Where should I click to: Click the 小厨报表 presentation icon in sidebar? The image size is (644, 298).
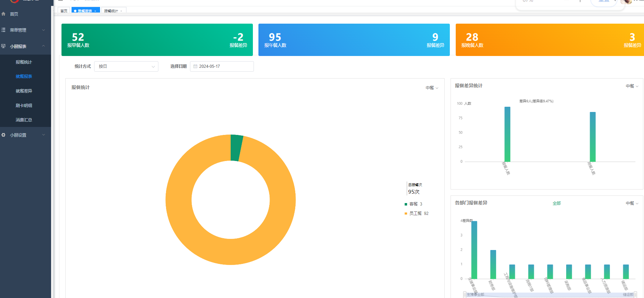point(3,46)
